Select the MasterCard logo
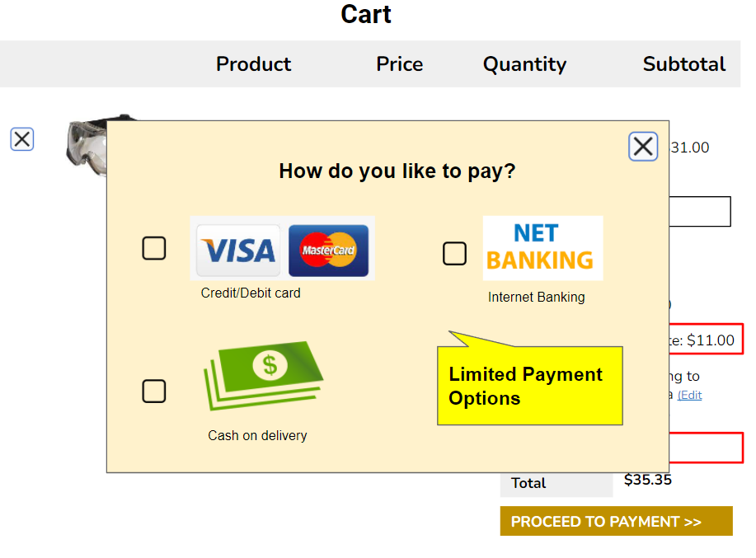The height and width of the screenshot is (558, 756). click(x=329, y=248)
